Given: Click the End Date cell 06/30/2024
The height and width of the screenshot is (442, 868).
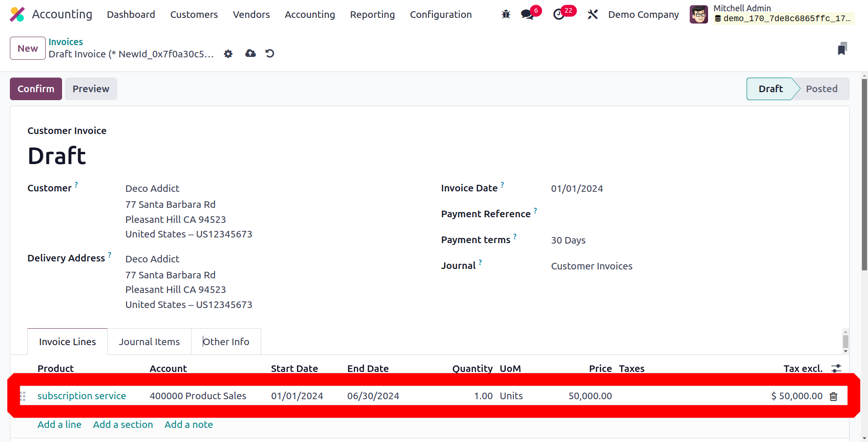Looking at the screenshot, I should pyautogui.click(x=373, y=396).
